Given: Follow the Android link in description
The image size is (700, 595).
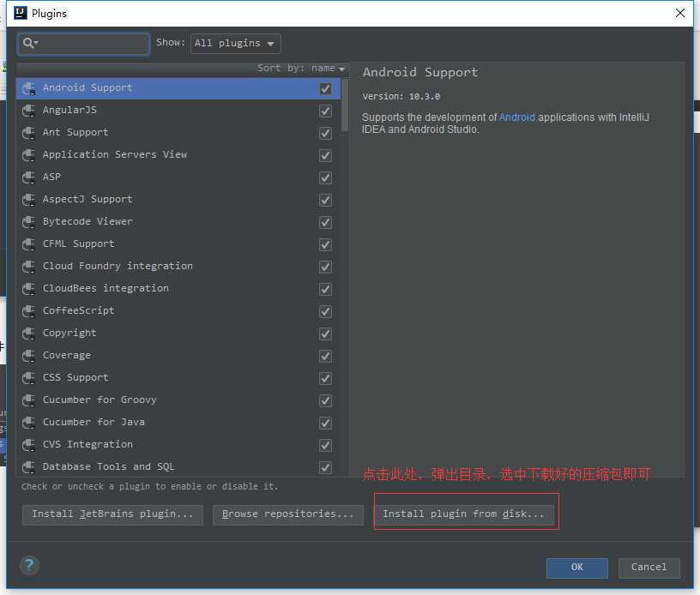Looking at the screenshot, I should (x=516, y=117).
